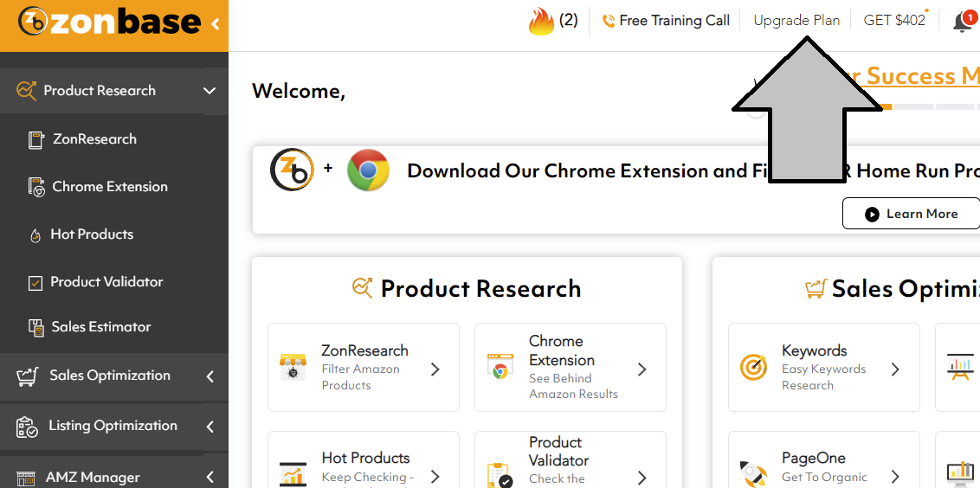
Task: Click the Chrome logo in the banner
Action: pos(368,170)
